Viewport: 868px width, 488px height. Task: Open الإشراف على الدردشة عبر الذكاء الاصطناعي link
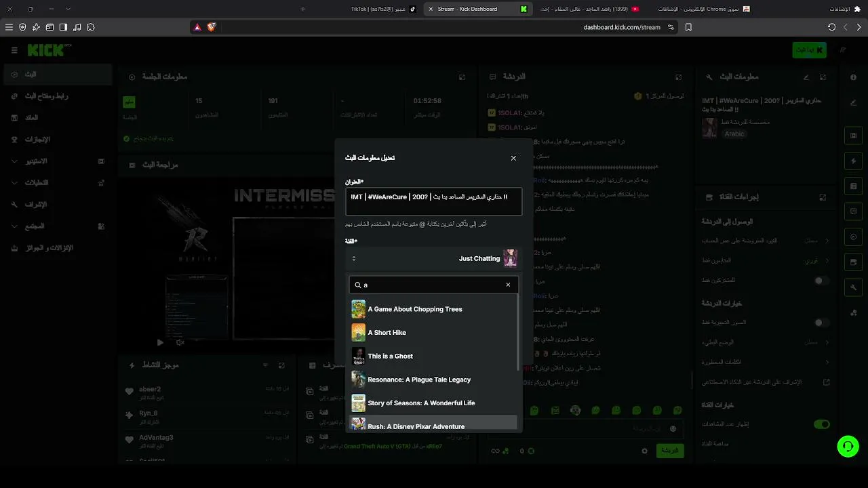point(765,382)
